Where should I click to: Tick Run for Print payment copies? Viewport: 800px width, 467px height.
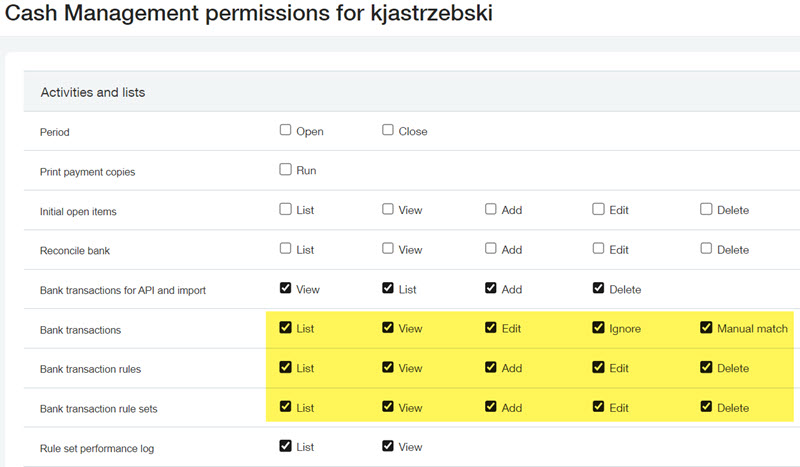[286, 170]
